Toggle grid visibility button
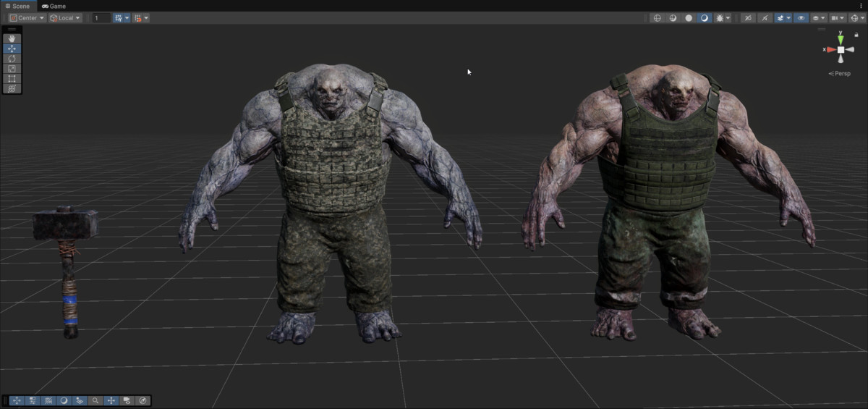The height and width of the screenshot is (409, 868). coord(119,17)
